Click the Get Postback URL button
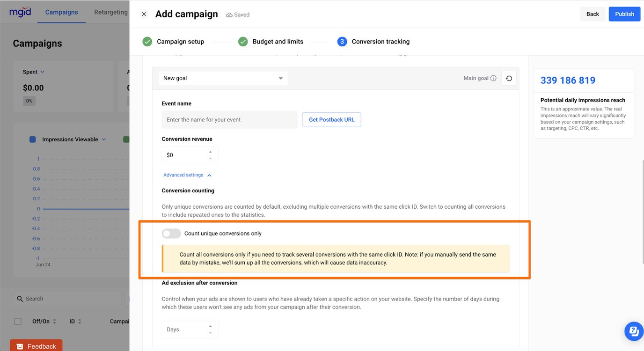This screenshot has width=644, height=351. click(x=331, y=119)
